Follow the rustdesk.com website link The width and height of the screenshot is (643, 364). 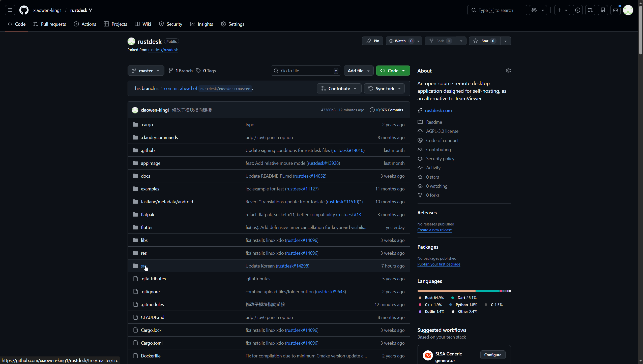(x=438, y=110)
